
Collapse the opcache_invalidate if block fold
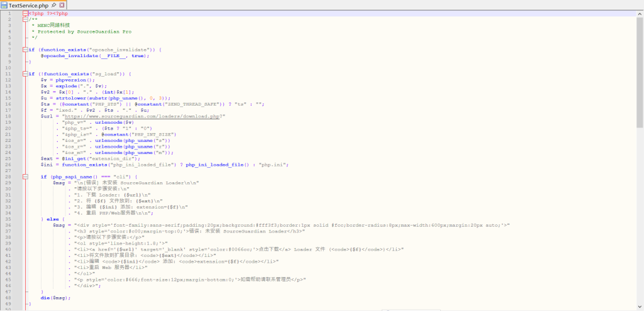[x=25, y=50]
